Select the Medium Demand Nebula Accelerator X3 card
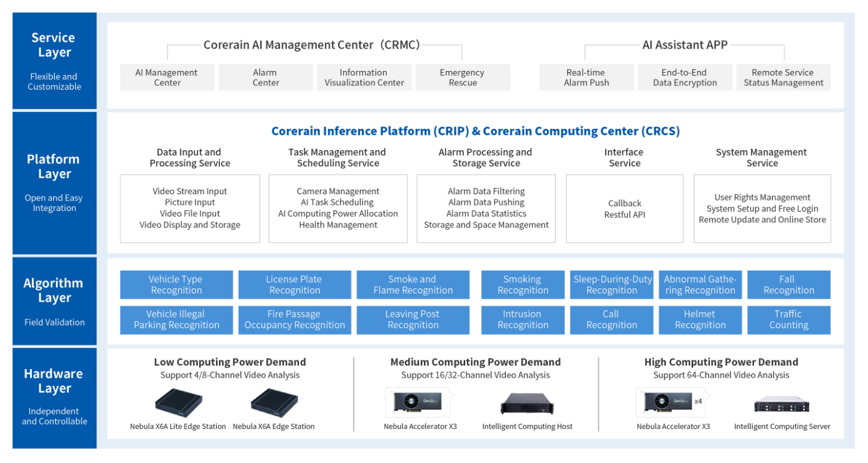This screenshot has width=868, height=463. tap(417, 401)
